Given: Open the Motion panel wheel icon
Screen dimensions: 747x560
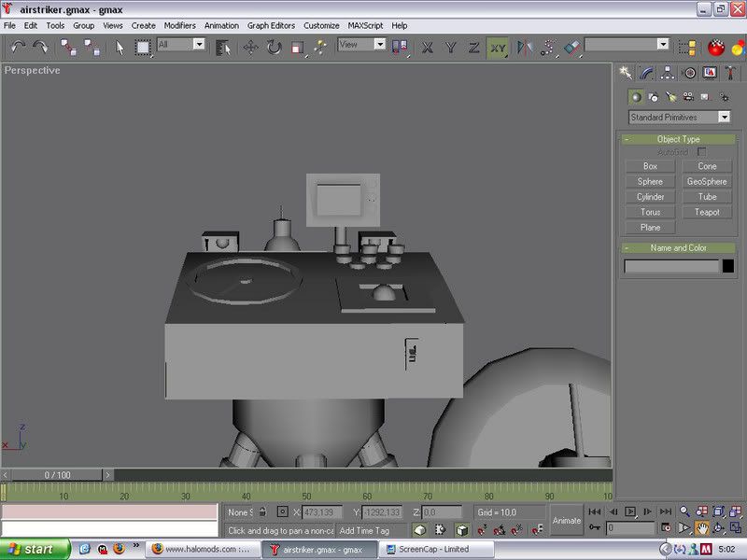Looking at the screenshot, I should pyautogui.click(x=689, y=73).
